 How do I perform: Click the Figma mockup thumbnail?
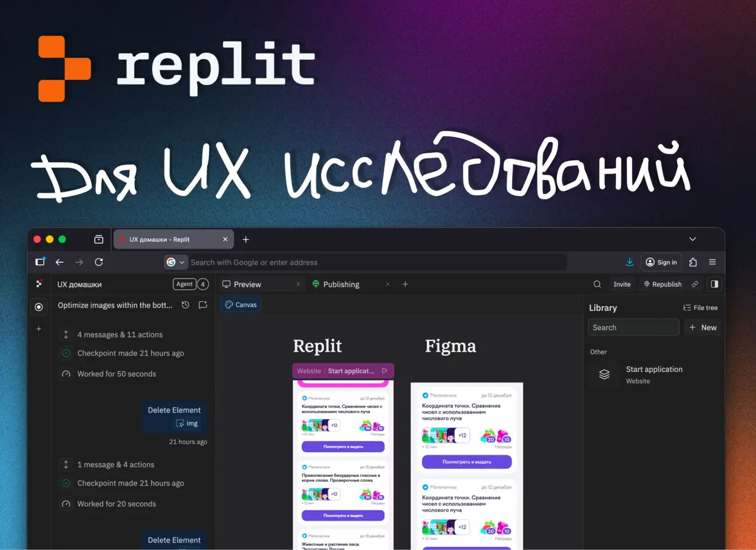click(467, 466)
